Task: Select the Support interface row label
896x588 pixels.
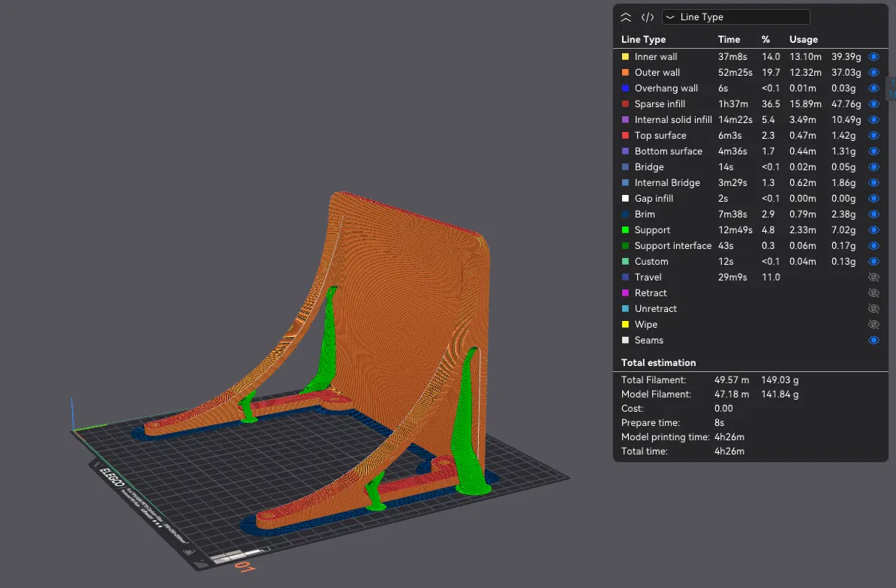Action: click(672, 245)
